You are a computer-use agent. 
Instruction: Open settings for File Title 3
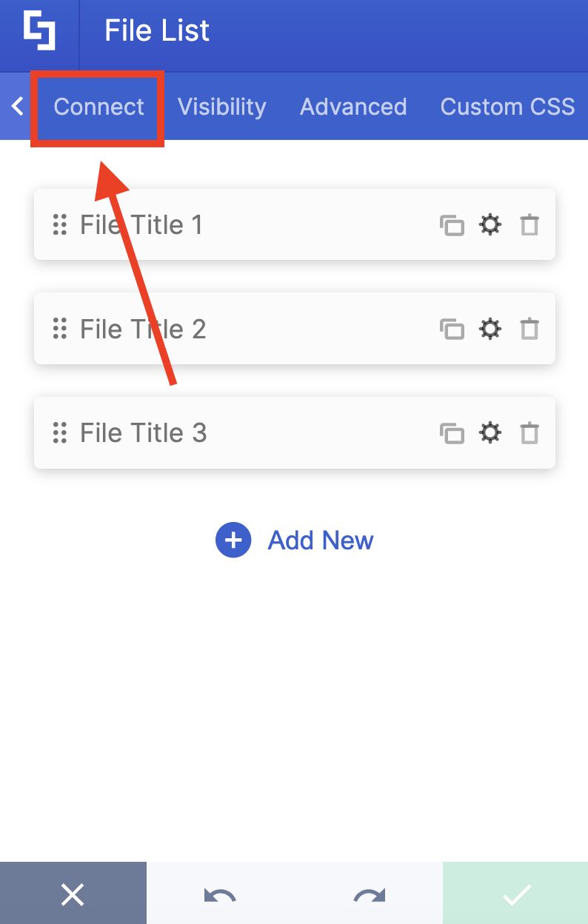coord(490,433)
